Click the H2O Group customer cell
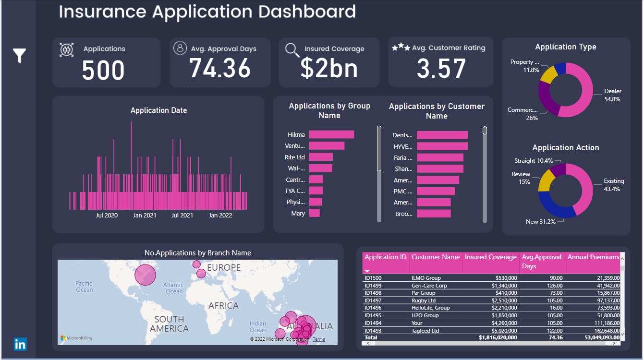The height and width of the screenshot is (360, 644). (425, 315)
